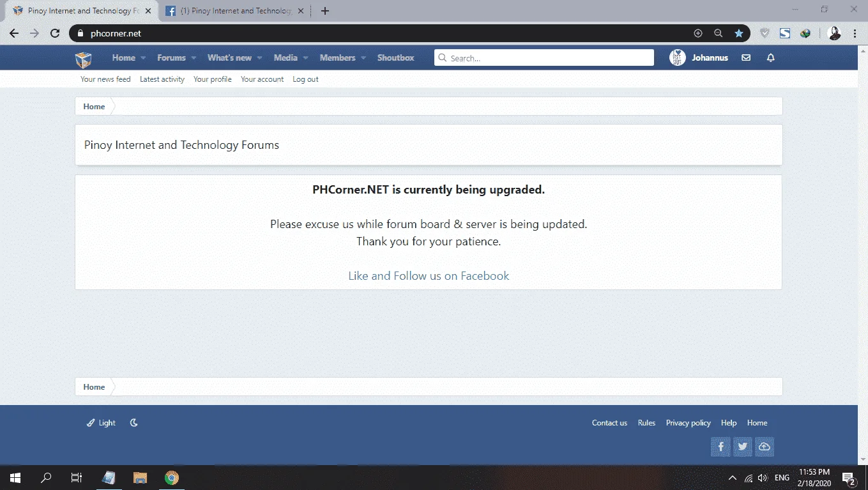Open Windows taskbar search

coord(46,477)
